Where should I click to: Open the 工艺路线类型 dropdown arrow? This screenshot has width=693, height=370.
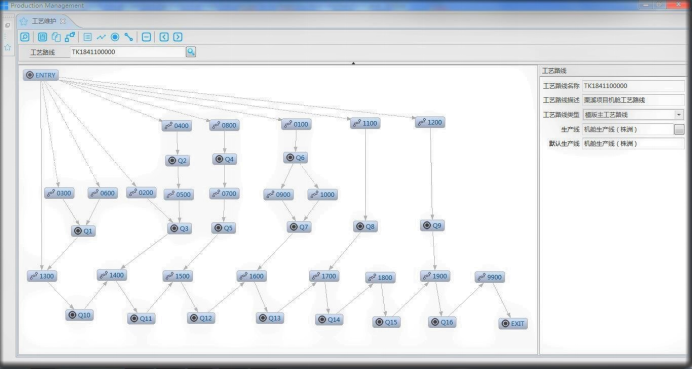tap(679, 115)
